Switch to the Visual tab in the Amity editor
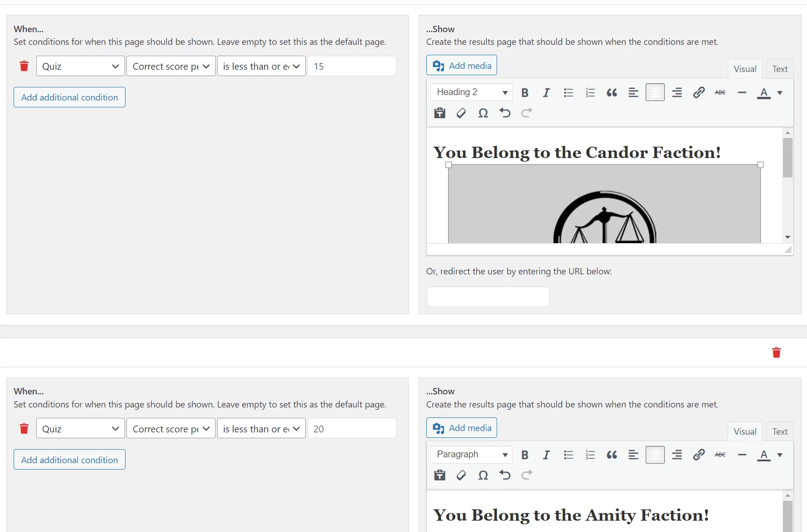Viewport: 807px width, 532px height. [x=745, y=431]
